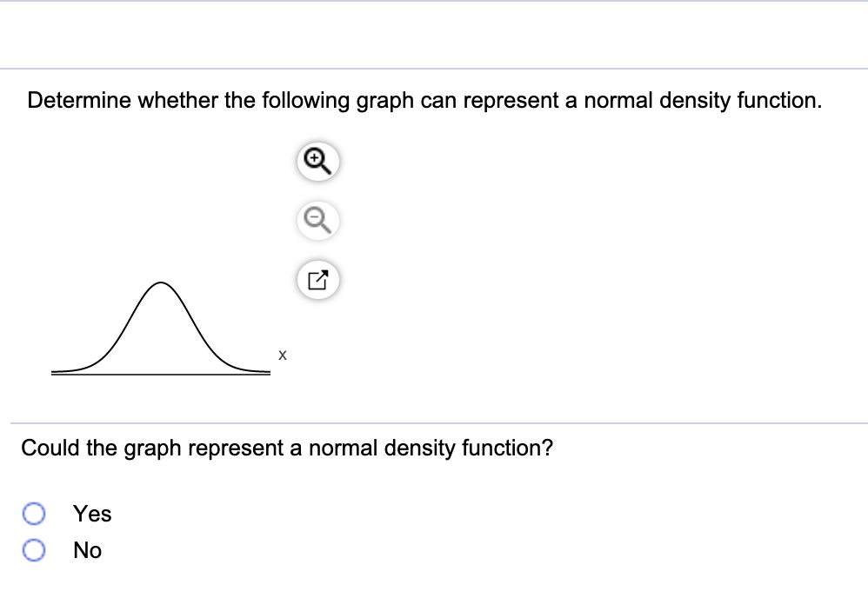Zoom out of the density function graph

pyautogui.click(x=317, y=220)
